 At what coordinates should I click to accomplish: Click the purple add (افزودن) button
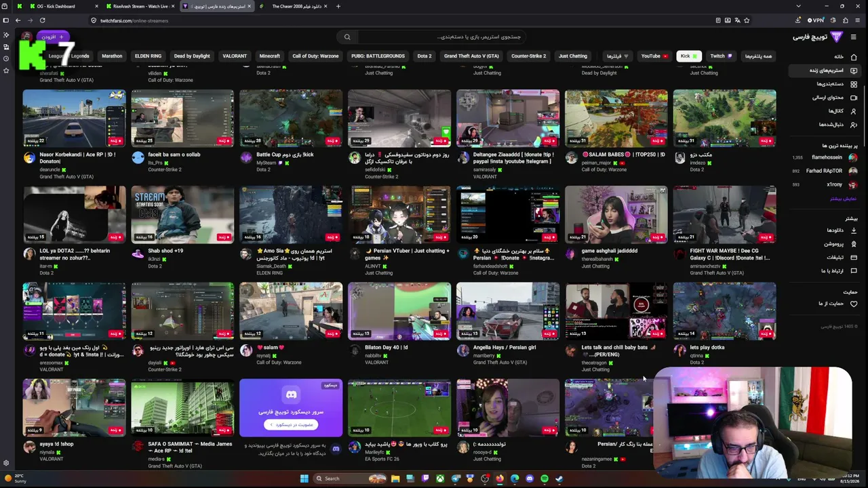click(x=53, y=37)
